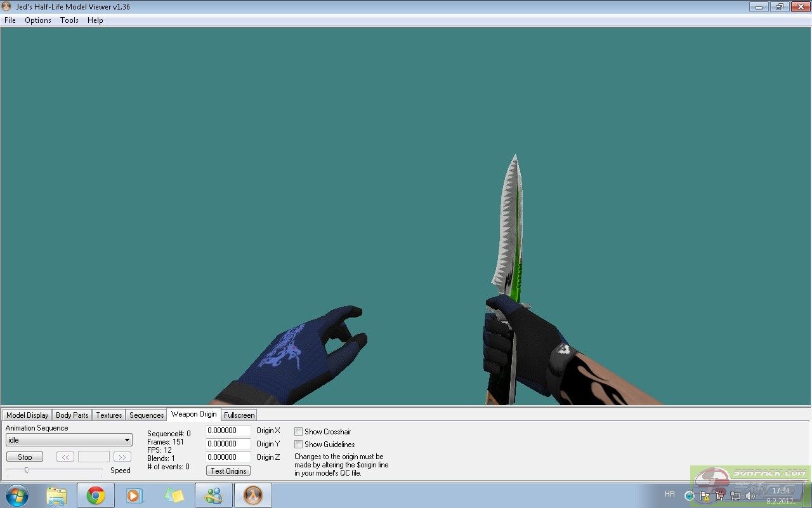Open Google Chrome from the taskbar
Image resolution: width=812 pixels, height=508 pixels.
coord(96,495)
